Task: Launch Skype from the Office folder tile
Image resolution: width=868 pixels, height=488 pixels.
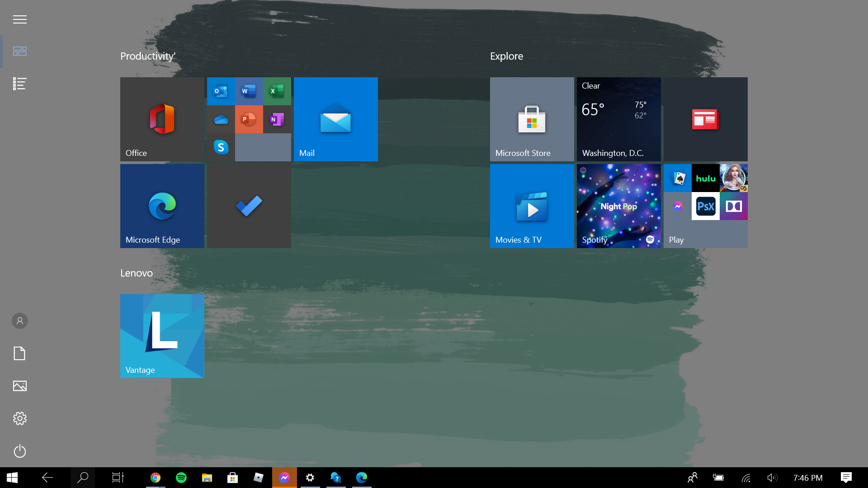Action: click(221, 147)
